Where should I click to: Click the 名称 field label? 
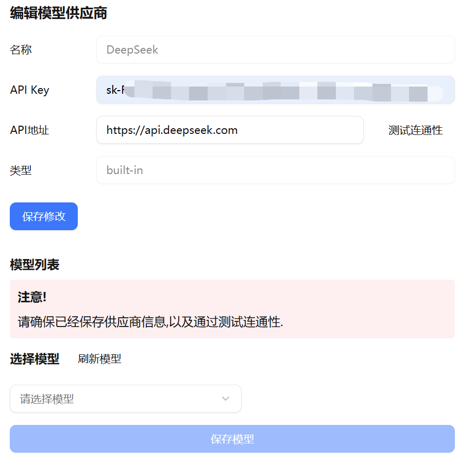pos(21,50)
